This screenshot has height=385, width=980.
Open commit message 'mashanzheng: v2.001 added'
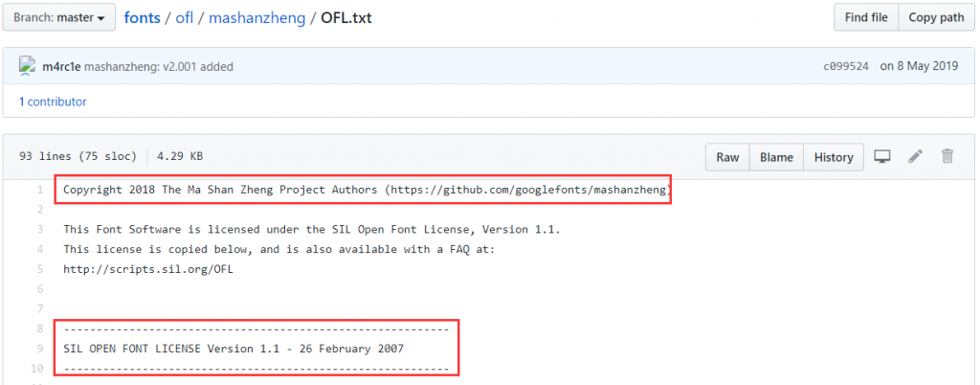[x=159, y=67]
